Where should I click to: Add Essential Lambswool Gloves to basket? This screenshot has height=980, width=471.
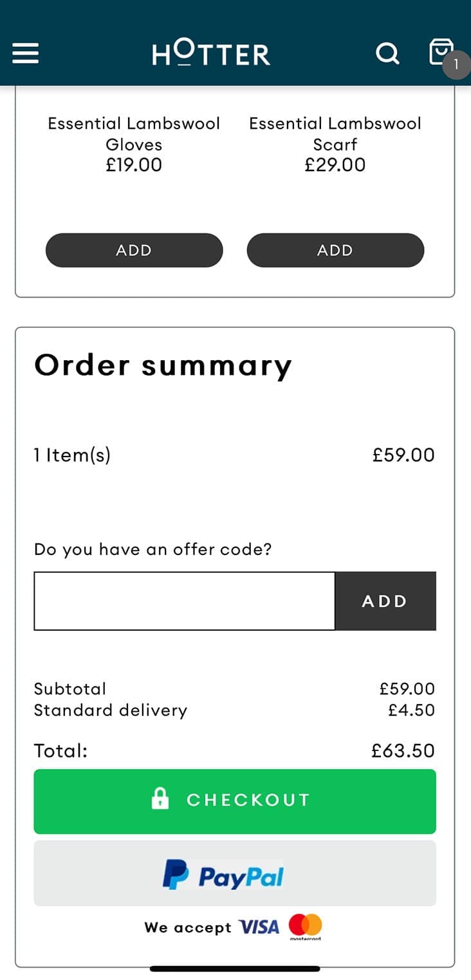pos(134,250)
